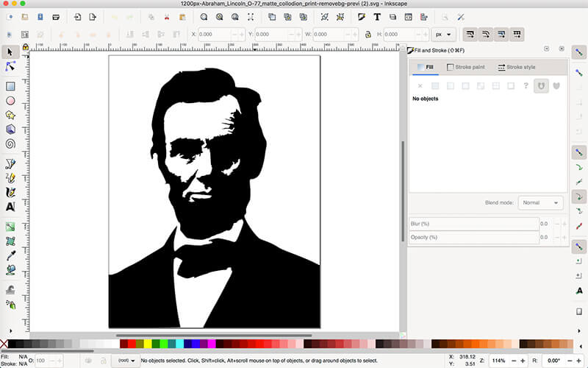Open the XML editor icon
The height and width of the screenshot is (368, 588).
click(409, 17)
